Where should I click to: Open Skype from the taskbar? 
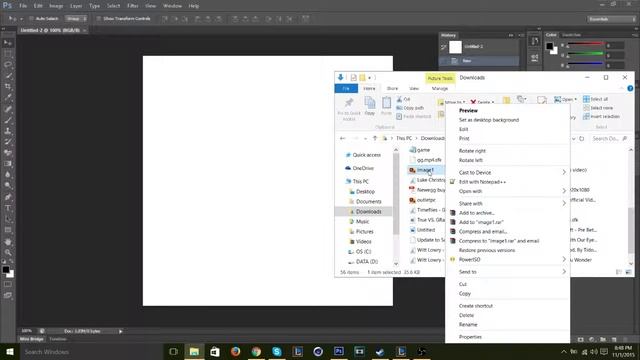point(277,351)
